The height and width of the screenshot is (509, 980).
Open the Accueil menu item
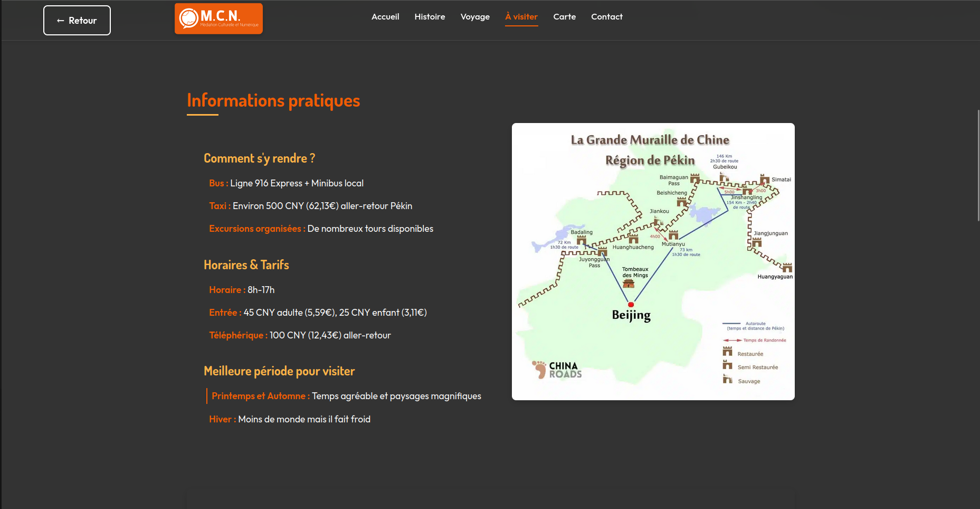pyautogui.click(x=385, y=17)
